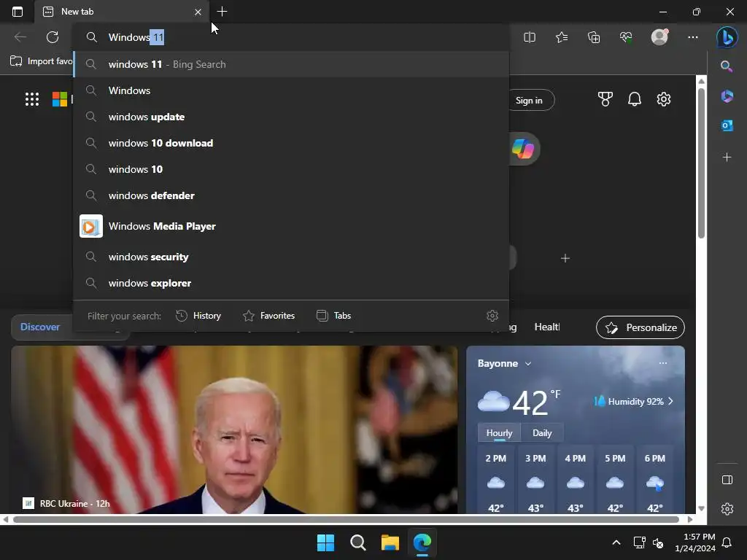Click the Refresh page icon
Viewport: 747px width, 560px height.
pyautogui.click(x=53, y=37)
